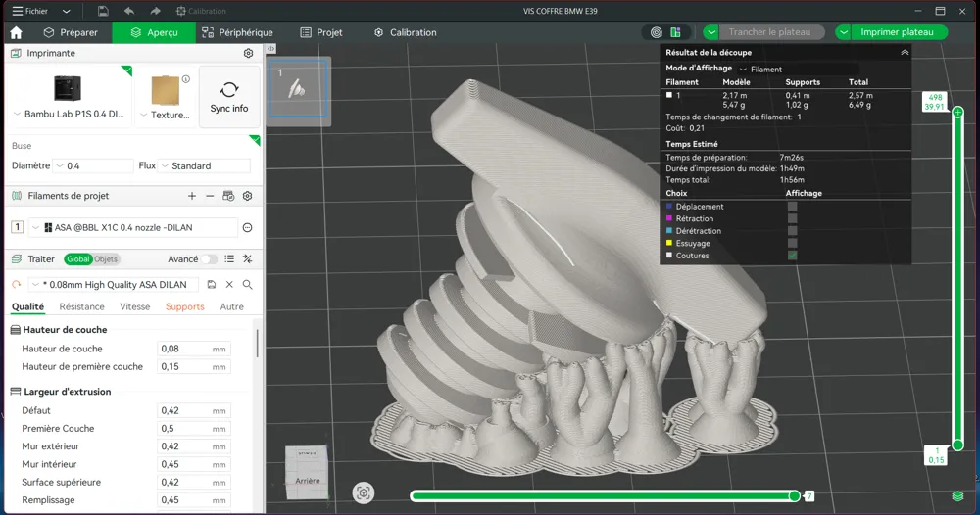This screenshot has width=980, height=515.
Task: Click the layers icon at bottom right
Action: click(957, 496)
